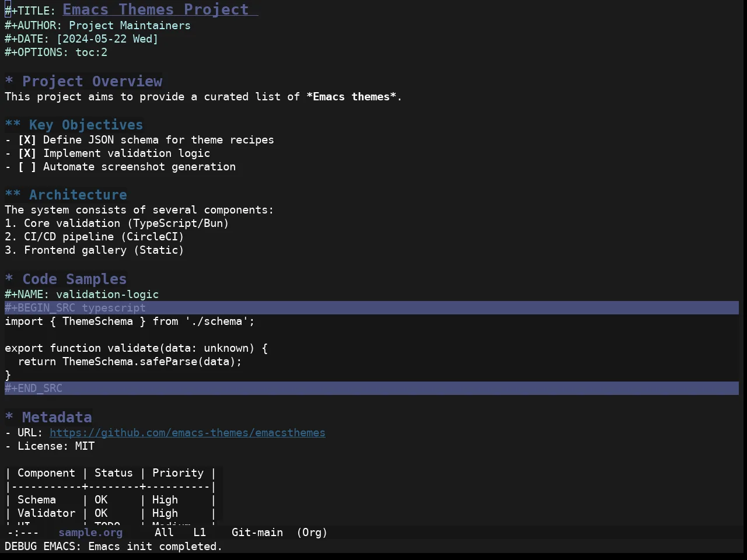Click the 'Priority' table header cell
The width and height of the screenshot is (747, 560).
tap(178, 473)
